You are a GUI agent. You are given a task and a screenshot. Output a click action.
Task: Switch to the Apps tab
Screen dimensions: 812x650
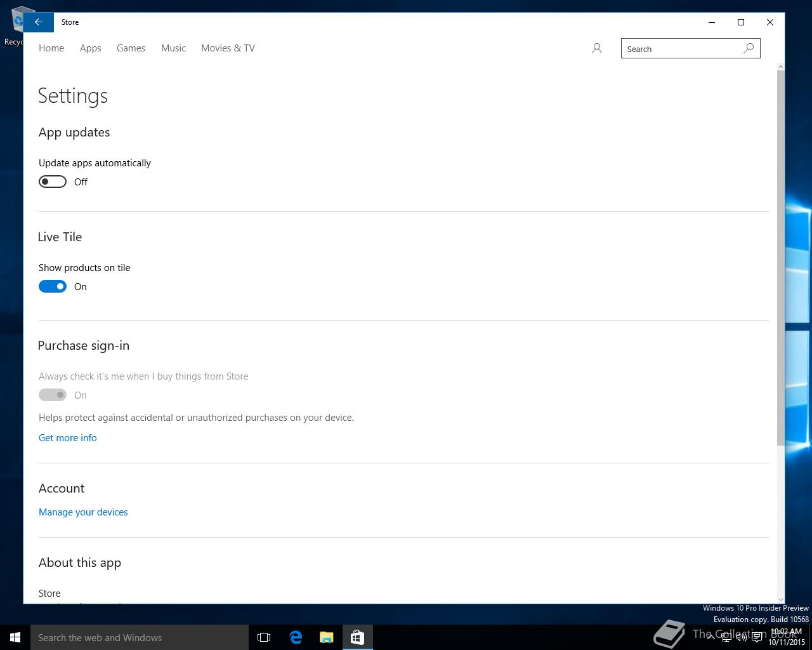click(91, 48)
